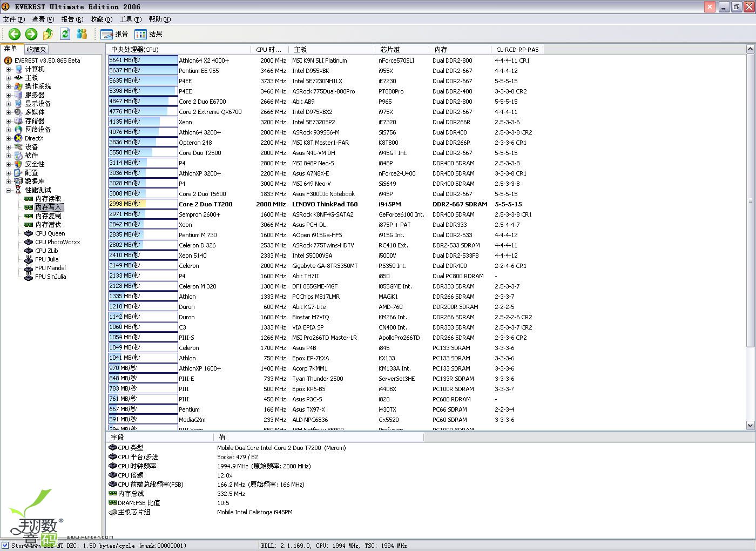Image resolution: width=756 pixels, height=551 pixels.
Task: Select the CPU Queen benchmark item
Action: pos(50,233)
